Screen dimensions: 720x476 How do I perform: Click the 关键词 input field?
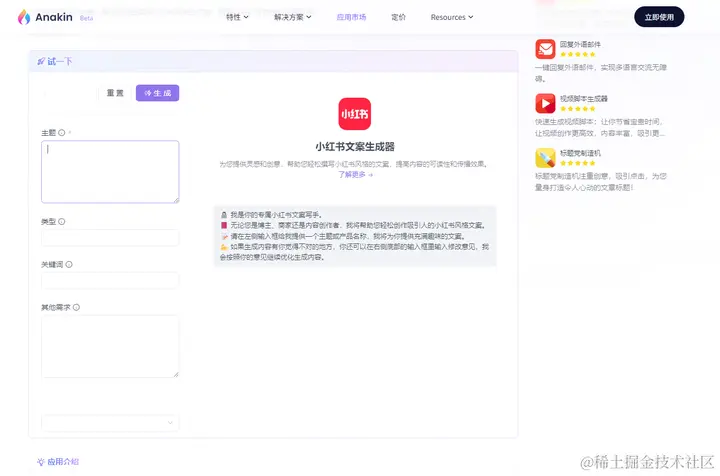click(x=110, y=280)
